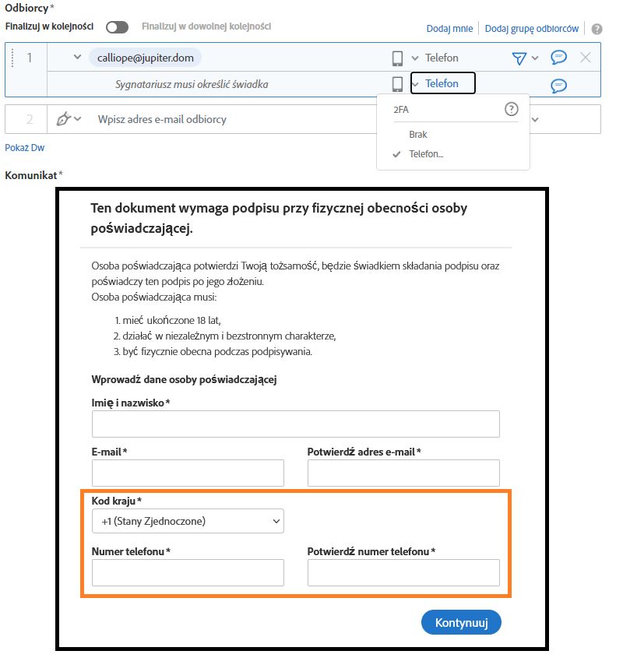Click the Potwierdź numer telefonu field
623x672 pixels.
click(403, 572)
